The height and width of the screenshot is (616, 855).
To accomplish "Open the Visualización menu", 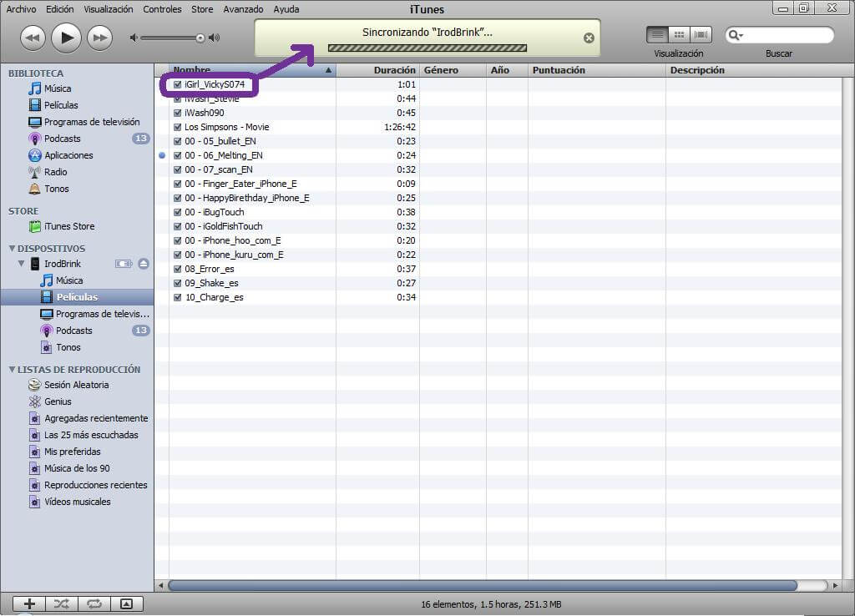I will coord(108,9).
